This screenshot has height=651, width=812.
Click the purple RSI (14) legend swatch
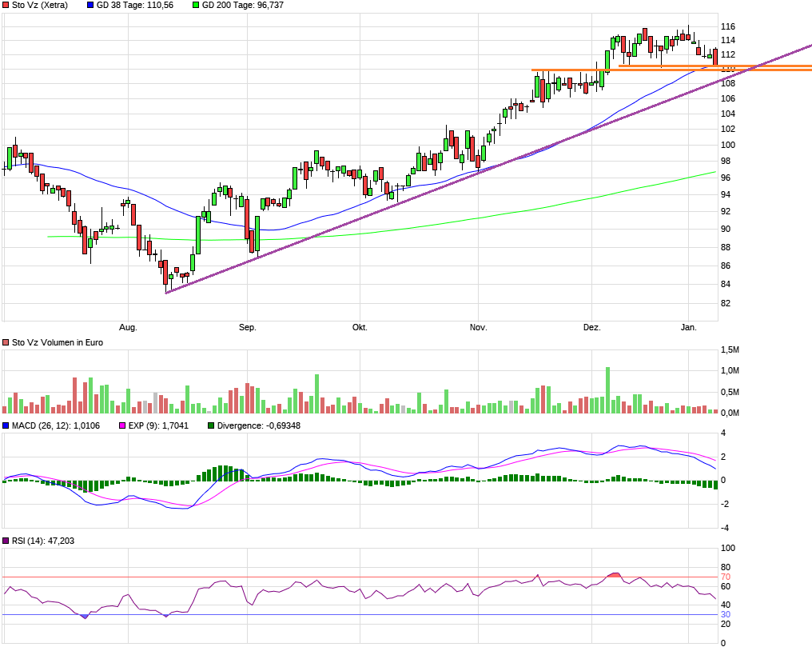[6, 541]
